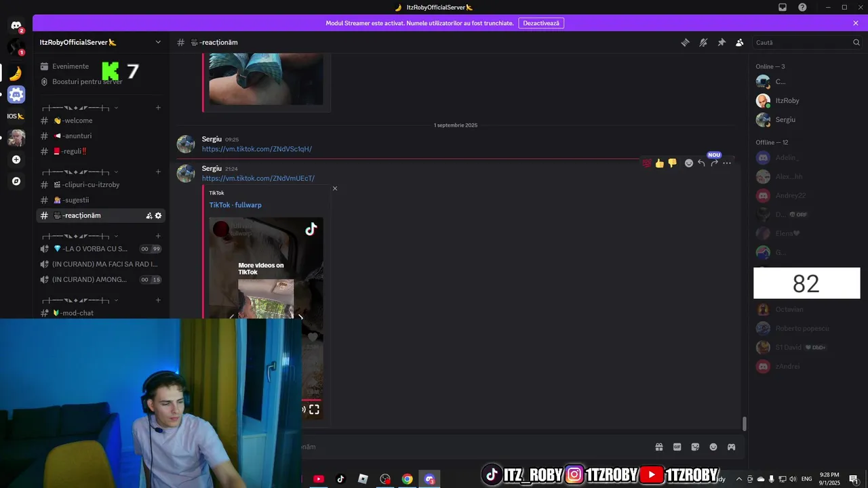Create channel in voice channels category
The height and width of the screenshot is (488, 868).
[x=158, y=236]
